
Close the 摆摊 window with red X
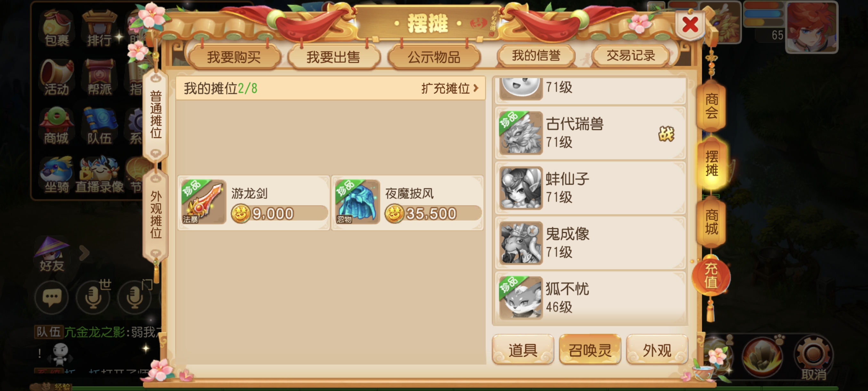coord(690,25)
